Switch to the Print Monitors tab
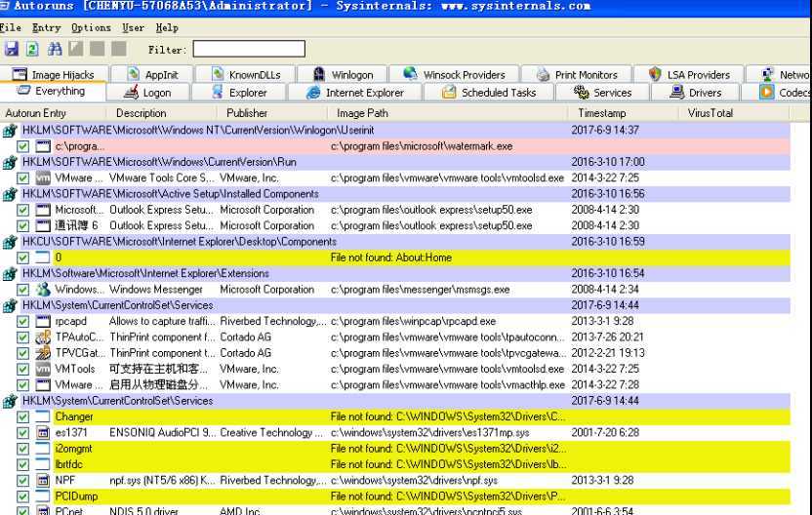Viewport: 812px width, 515px height. coord(577,74)
